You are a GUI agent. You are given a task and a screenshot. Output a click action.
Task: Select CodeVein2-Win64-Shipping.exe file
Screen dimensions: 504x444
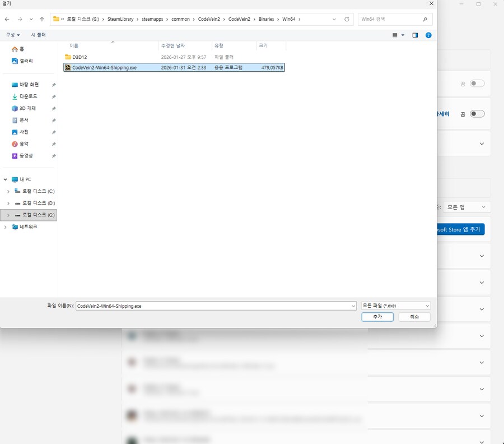pos(104,67)
